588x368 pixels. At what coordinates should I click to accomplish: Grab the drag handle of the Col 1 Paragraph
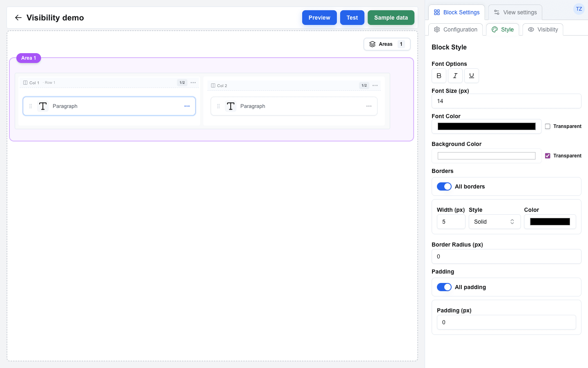[31, 106]
